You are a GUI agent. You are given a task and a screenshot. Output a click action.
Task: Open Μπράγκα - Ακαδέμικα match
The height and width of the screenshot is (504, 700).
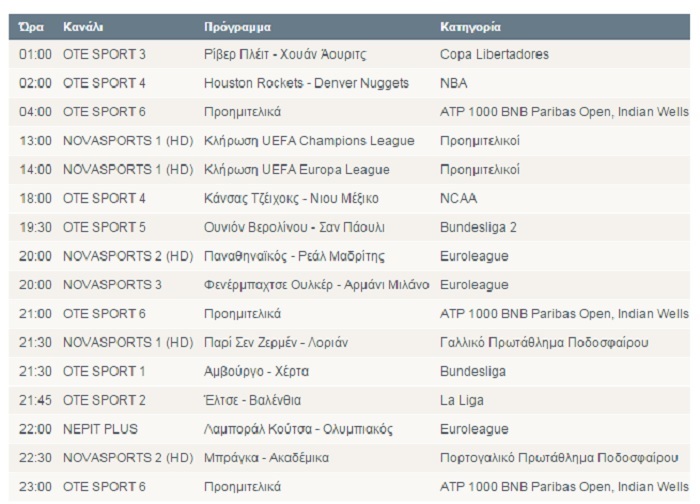(266, 458)
